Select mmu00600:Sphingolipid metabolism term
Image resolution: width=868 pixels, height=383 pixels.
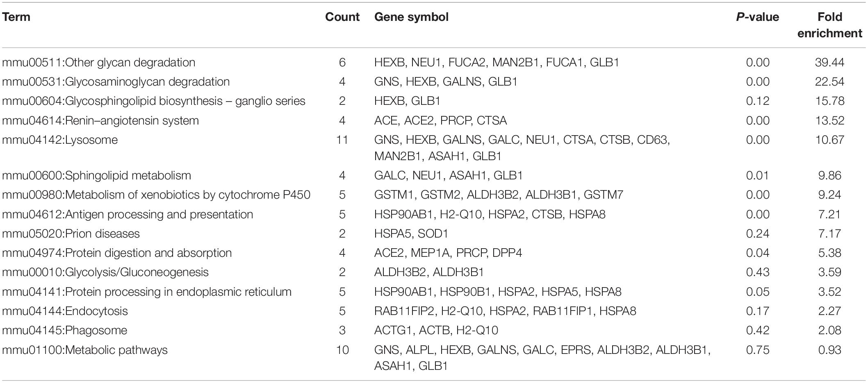click(96, 175)
